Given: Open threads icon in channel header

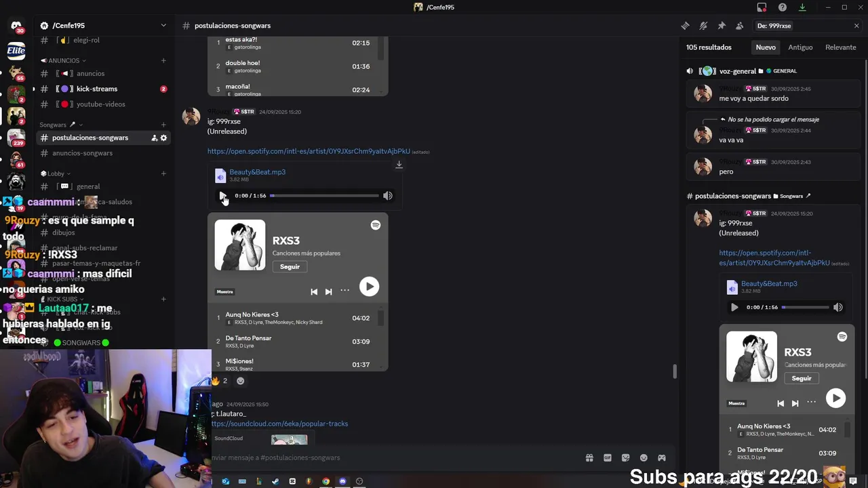Looking at the screenshot, I should pyautogui.click(x=686, y=26).
